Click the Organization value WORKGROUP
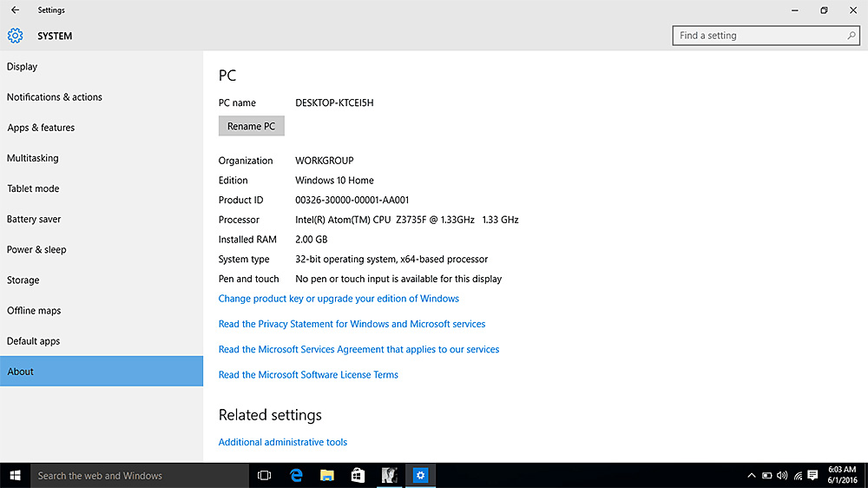Viewport: 868px width, 488px height. 325,161
